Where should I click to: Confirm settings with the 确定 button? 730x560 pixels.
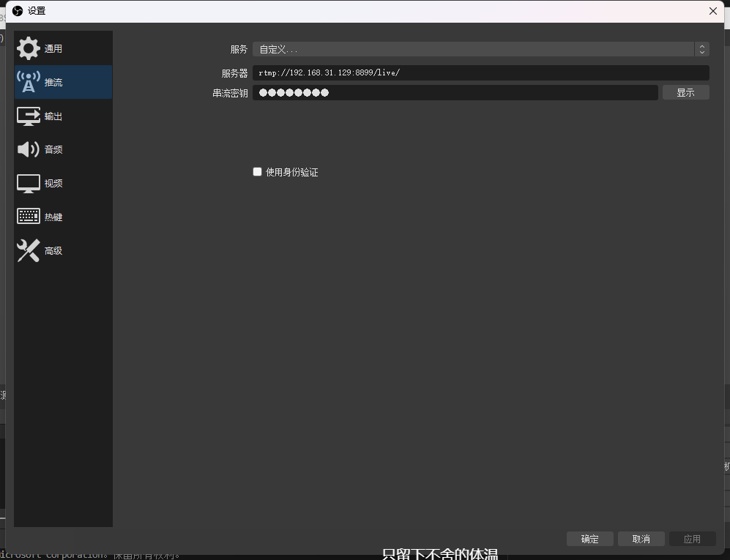pyautogui.click(x=589, y=539)
